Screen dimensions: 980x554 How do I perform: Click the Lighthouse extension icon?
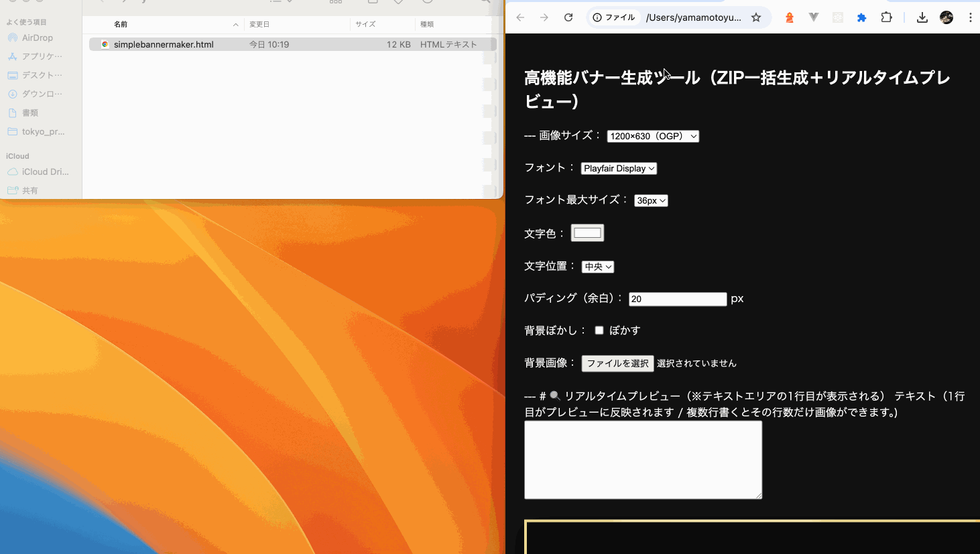pyautogui.click(x=790, y=17)
